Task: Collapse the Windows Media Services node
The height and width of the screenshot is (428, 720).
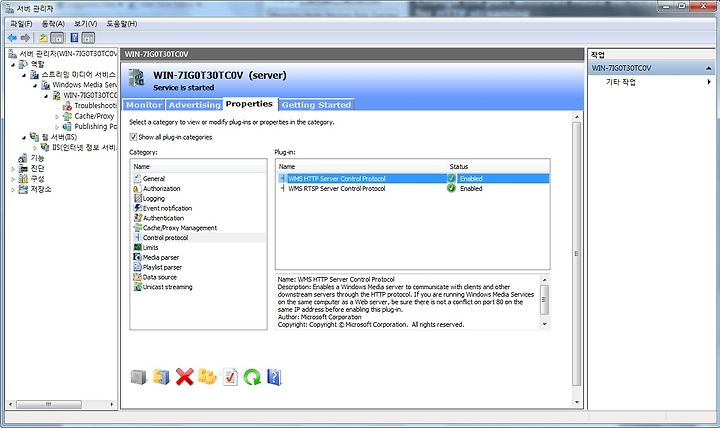Action: point(35,86)
